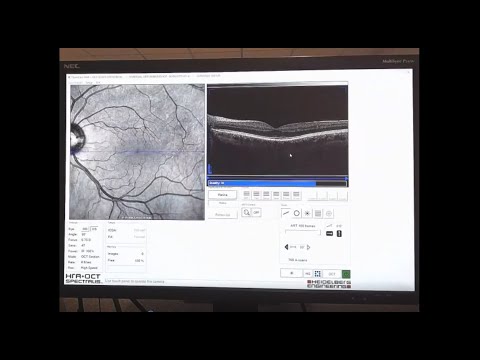480x360 pixels.
Task: Click the dotted grid pattern icon
Action: [x=317, y=274]
